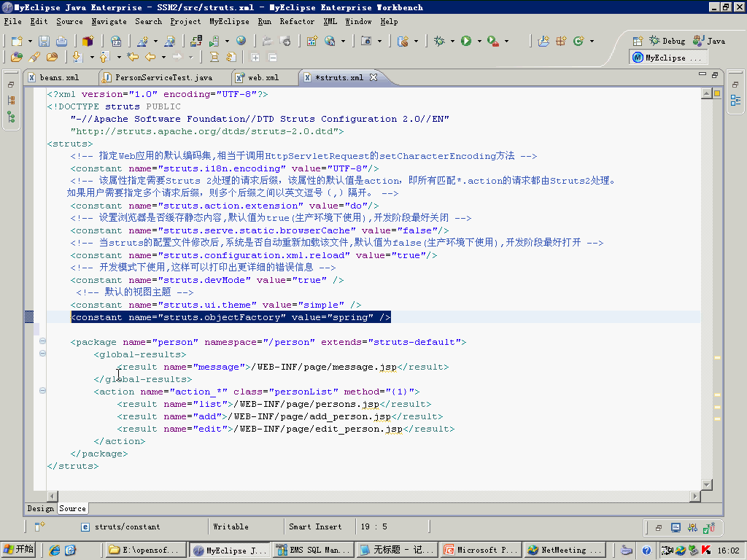
Task: Open the File menu
Action: point(12,21)
